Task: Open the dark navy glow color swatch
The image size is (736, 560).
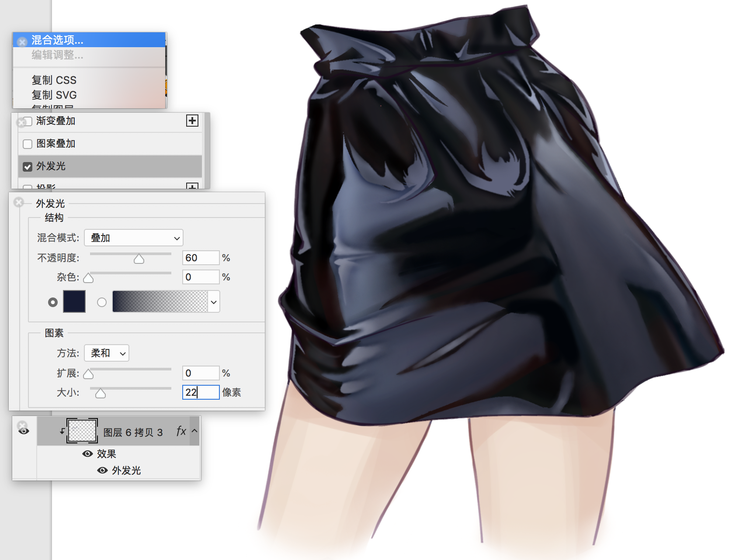Action: [74, 301]
